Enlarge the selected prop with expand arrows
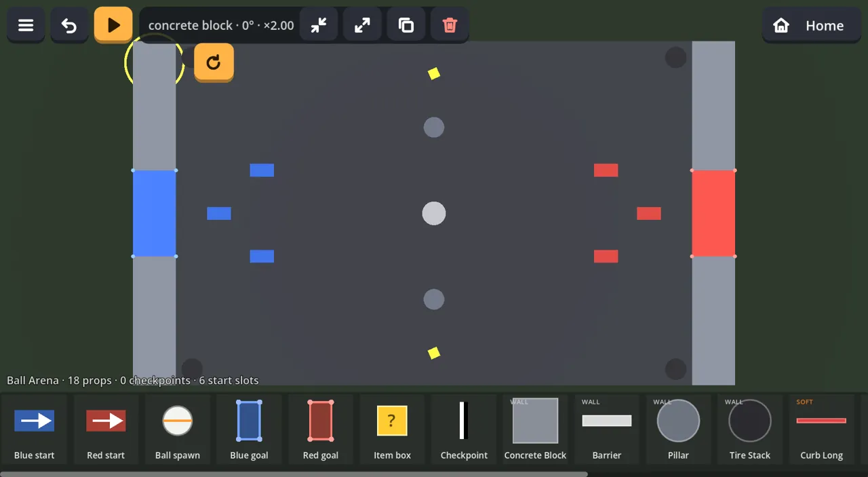 (x=363, y=25)
